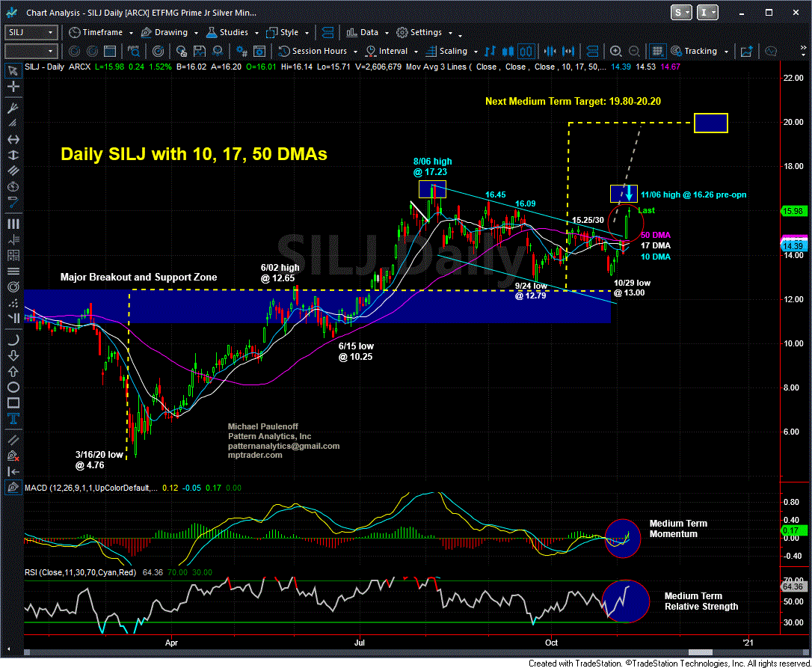Screen dimensions: 812x668
Task: Expand the Studies dropdown arrow
Action: click(x=257, y=33)
